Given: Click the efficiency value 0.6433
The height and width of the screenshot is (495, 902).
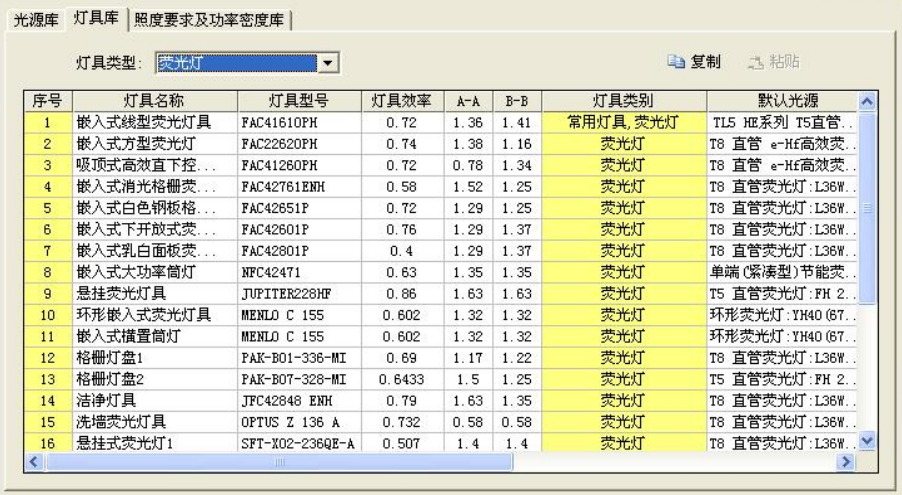Looking at the screenshot, I should coord(402,379).
